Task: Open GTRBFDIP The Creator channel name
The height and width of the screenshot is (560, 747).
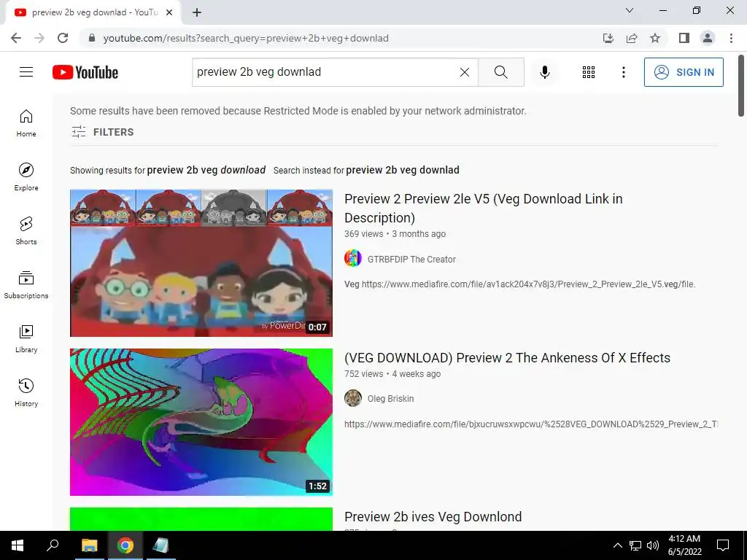Action: pyautogui.click(x=411, y=259)
